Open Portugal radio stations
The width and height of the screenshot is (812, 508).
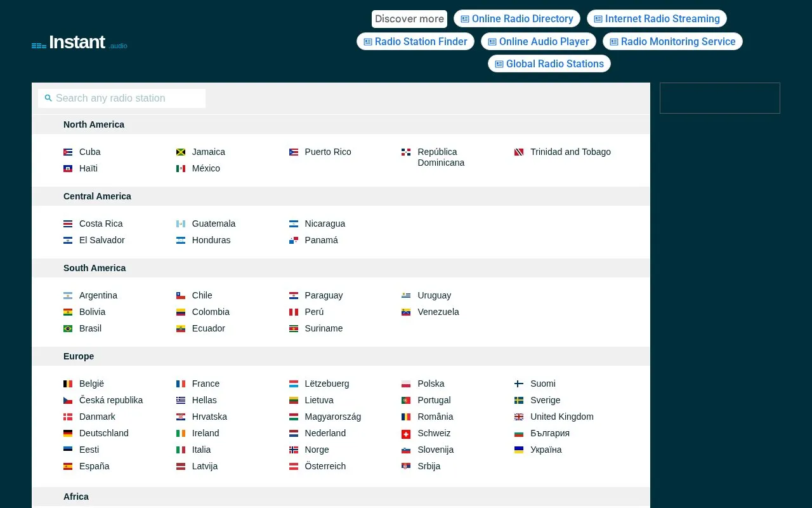coord(434,401)
